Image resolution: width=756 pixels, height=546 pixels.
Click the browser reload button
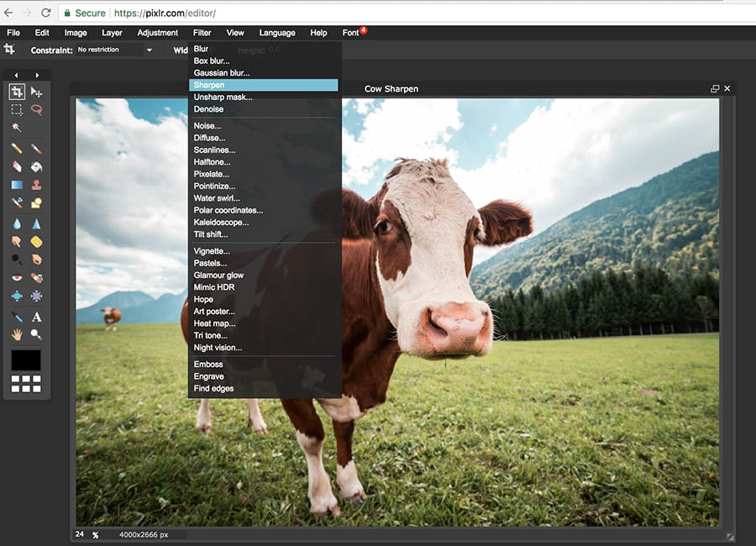(x=46, y=13)
